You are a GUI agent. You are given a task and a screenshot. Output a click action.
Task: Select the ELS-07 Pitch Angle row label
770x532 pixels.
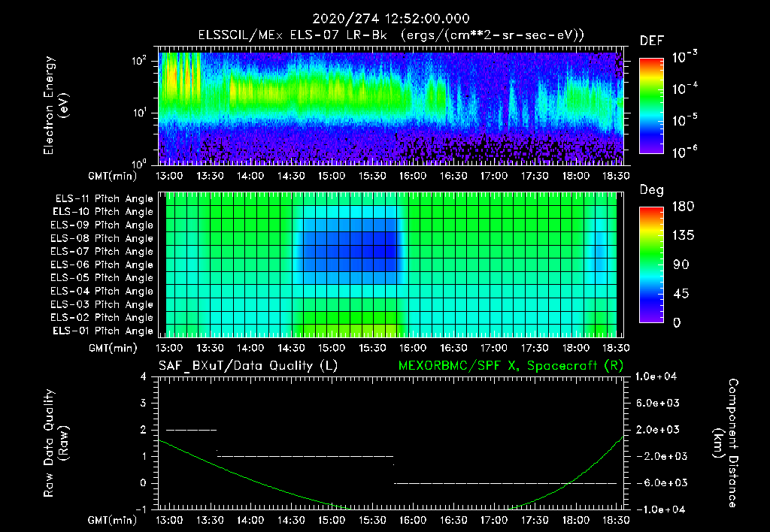[x=102, y=251]
